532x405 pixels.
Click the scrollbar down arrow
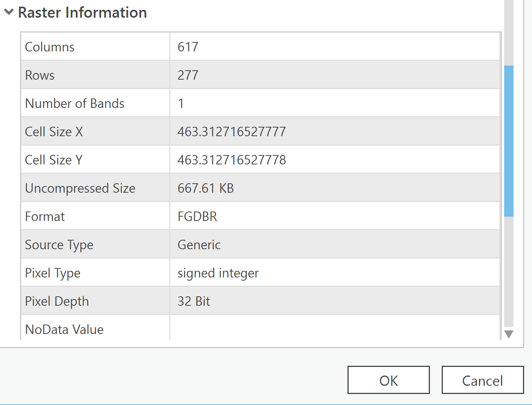(509, 334)
